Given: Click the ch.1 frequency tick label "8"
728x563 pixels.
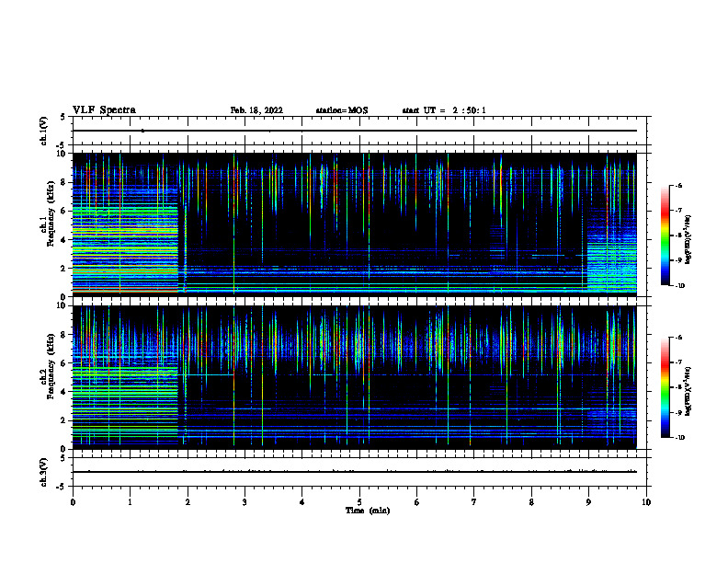Looking at the screenshot, I should pyautogui.click(x=64, y=182).
